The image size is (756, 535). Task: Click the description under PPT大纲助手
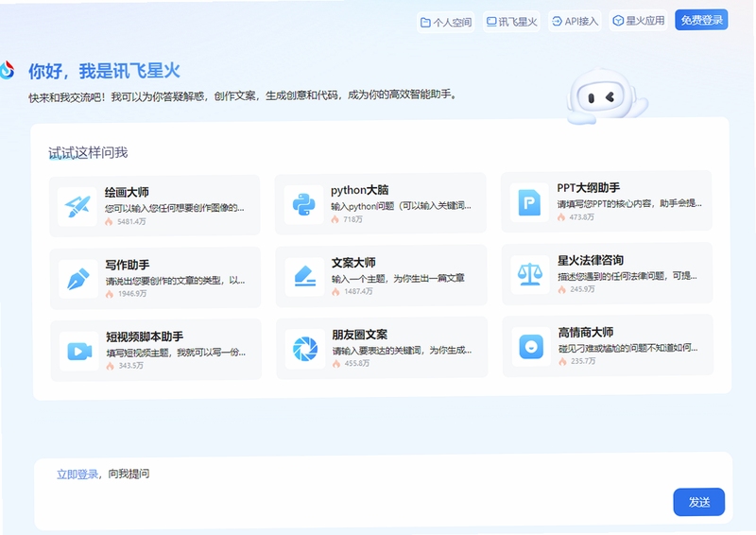pos(629,203)
